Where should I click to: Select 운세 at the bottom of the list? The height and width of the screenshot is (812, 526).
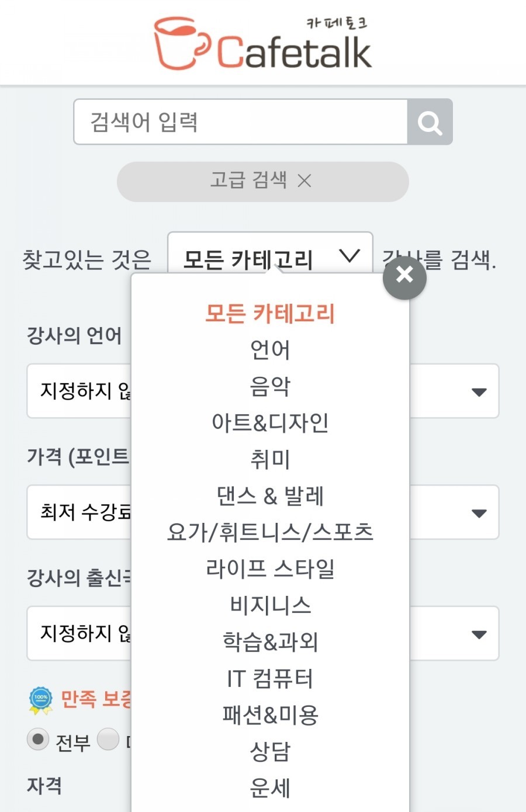pyautogui.click(x=269, y=787)
